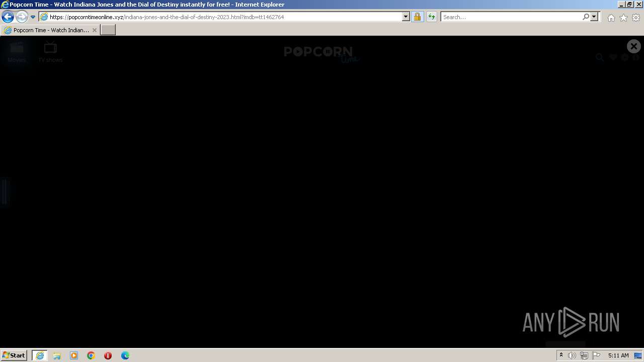Launch Microsoft Edge from the taskbar

[125, 355]
